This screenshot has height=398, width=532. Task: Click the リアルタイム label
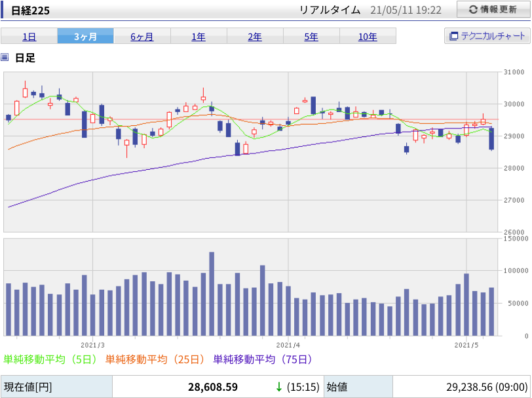[330, 10]
